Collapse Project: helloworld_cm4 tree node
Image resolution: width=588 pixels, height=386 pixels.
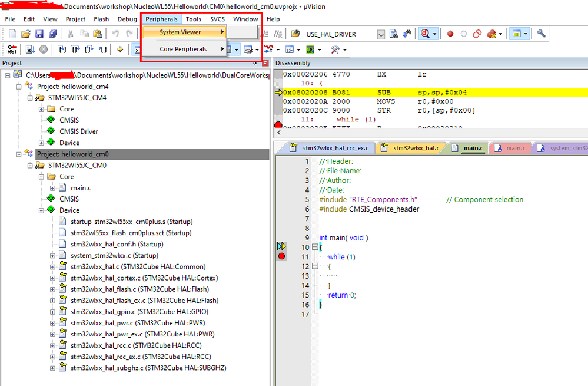(18, 87)
